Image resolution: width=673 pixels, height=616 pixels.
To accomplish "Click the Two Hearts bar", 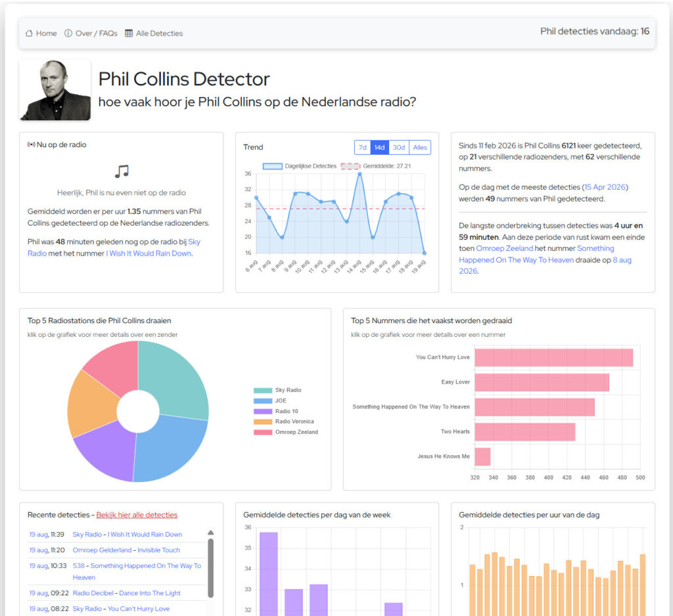I will coord(525,432).
